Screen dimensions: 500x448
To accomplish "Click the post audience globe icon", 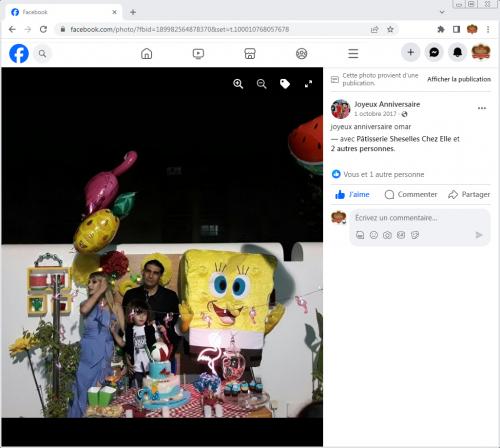I will click(x=404, y=114).
